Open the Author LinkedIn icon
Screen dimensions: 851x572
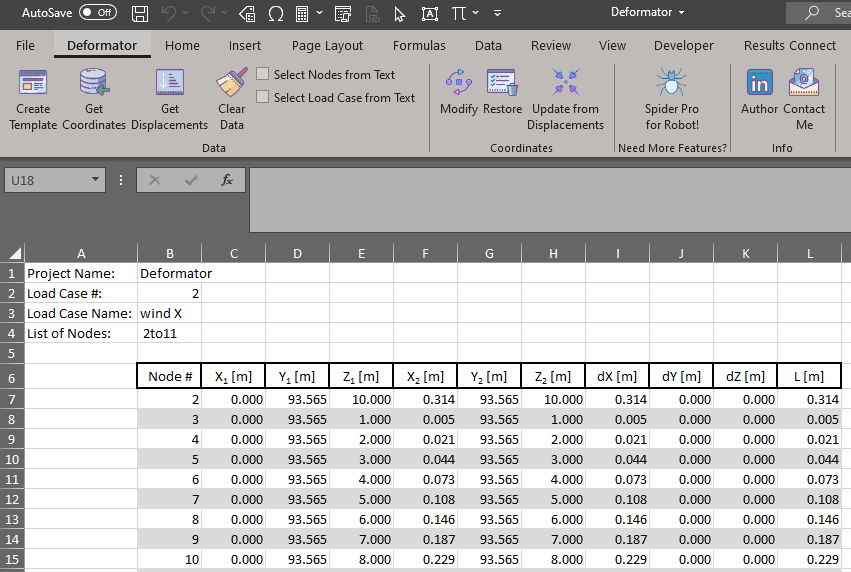tap(759, 84)
